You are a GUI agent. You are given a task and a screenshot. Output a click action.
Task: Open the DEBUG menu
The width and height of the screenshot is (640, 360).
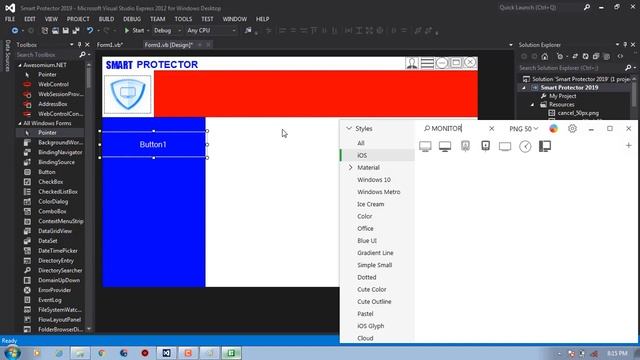point(132,19)
